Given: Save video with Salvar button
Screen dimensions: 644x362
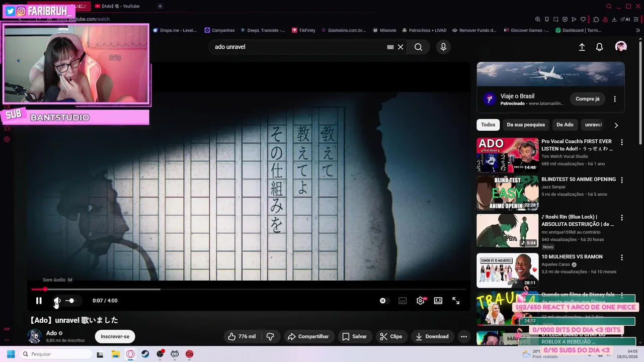Looking at the screenshot, I should coord(355,336).
